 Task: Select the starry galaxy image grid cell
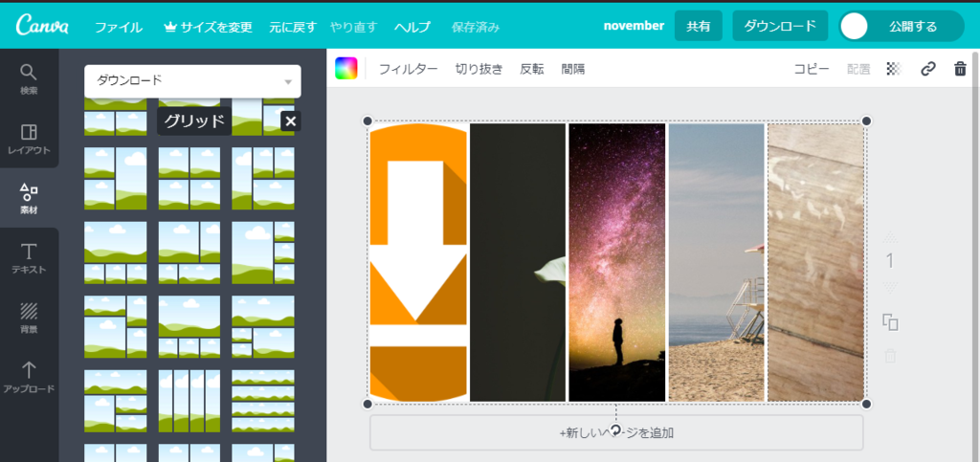pyautogui.click(x=617, y=262)
